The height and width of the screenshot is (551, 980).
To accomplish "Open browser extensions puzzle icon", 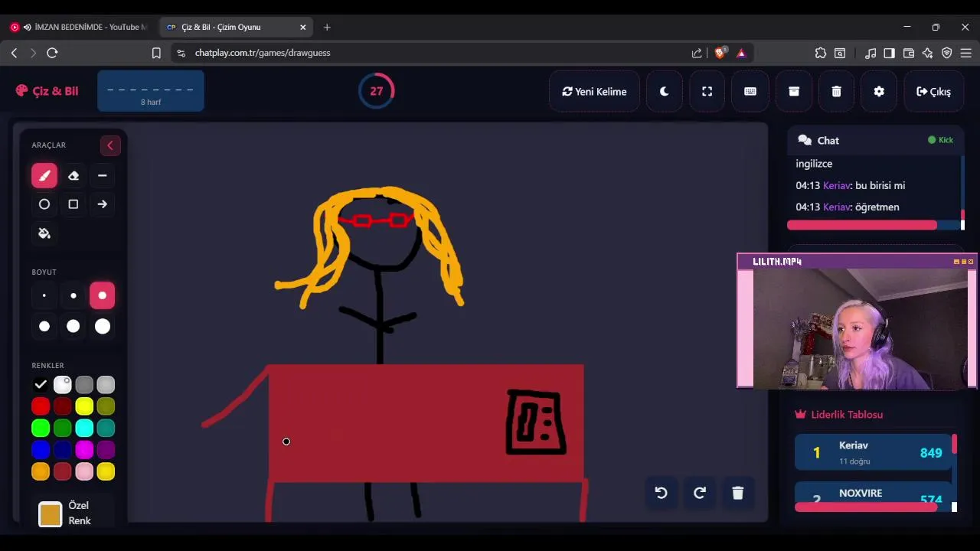I will pyautogui.click(x=821, y=53).
